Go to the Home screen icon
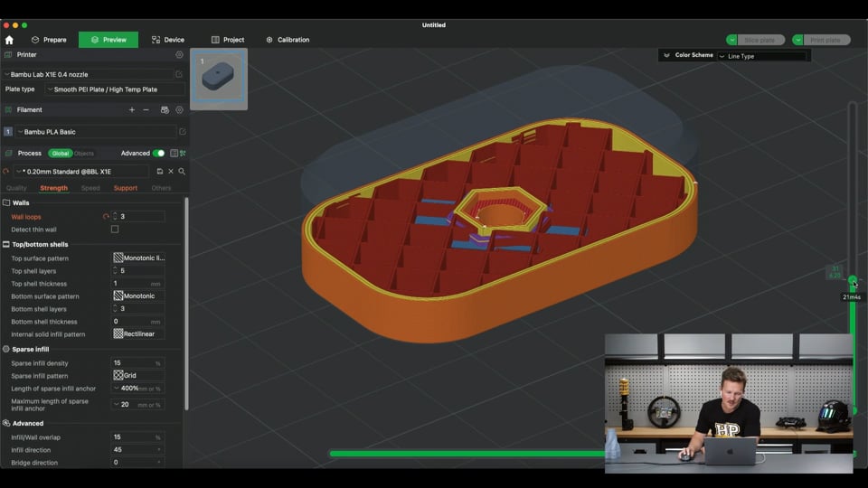 coord(9,40)
